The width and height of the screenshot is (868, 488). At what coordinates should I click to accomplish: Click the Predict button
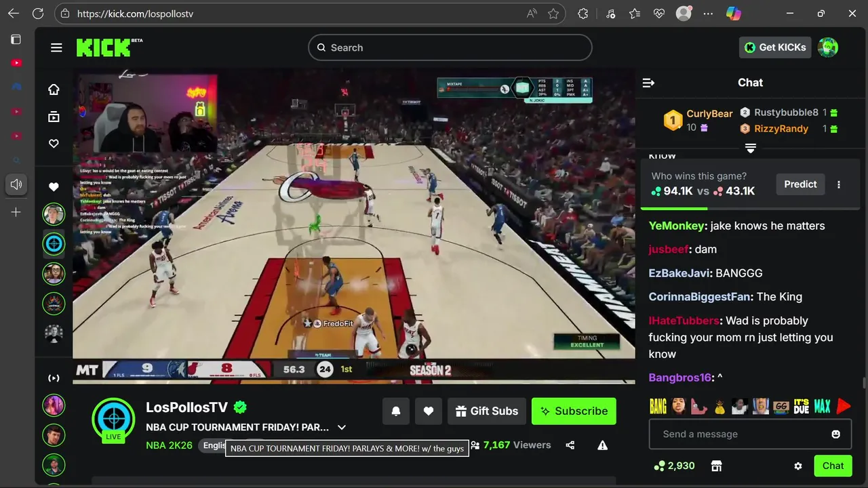coord(800,184)
